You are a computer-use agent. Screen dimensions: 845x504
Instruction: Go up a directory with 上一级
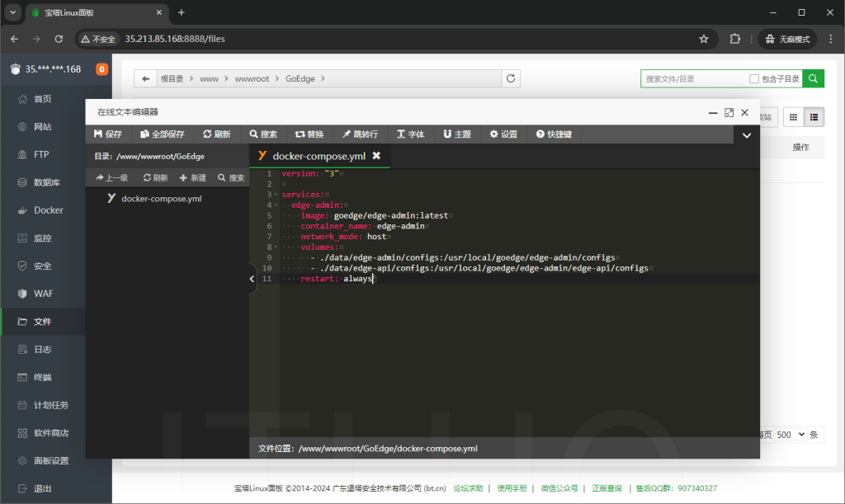111,177
